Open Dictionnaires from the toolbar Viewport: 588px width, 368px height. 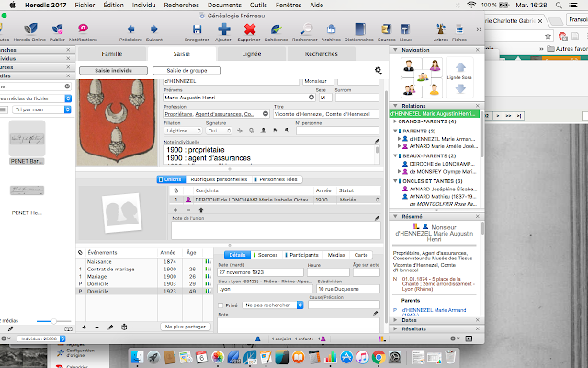(x=359, y=31)
